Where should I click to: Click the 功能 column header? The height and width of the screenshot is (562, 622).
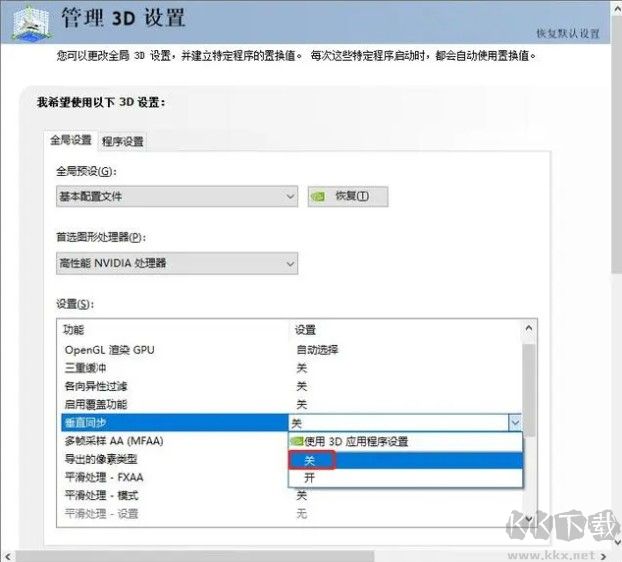[73, 330]
